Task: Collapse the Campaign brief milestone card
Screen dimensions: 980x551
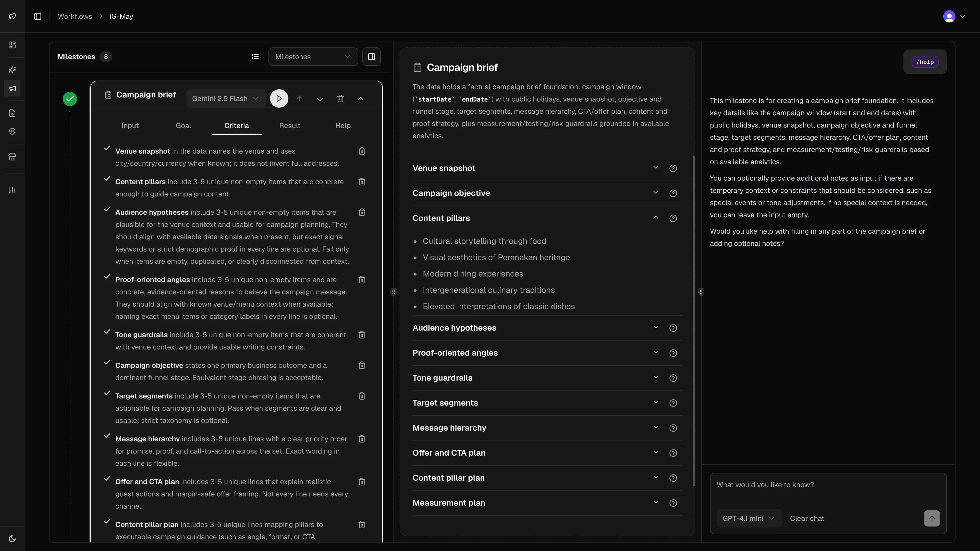Action: 361,98
